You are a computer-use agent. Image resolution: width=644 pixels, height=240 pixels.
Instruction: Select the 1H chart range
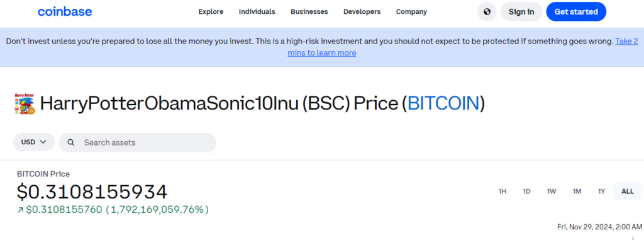(x=502, y=191)
